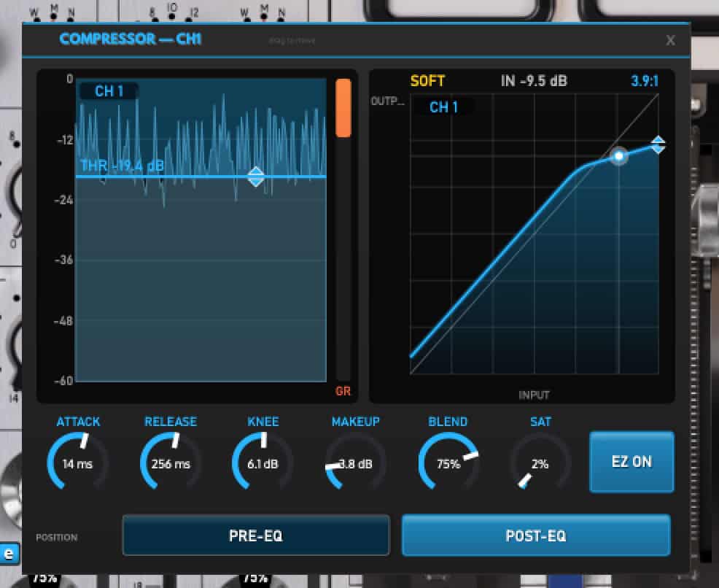Adjust the MAKEUP knob showing 3.8 dB
This screenshot has width=719, height=588.
[x=355, y=463]
